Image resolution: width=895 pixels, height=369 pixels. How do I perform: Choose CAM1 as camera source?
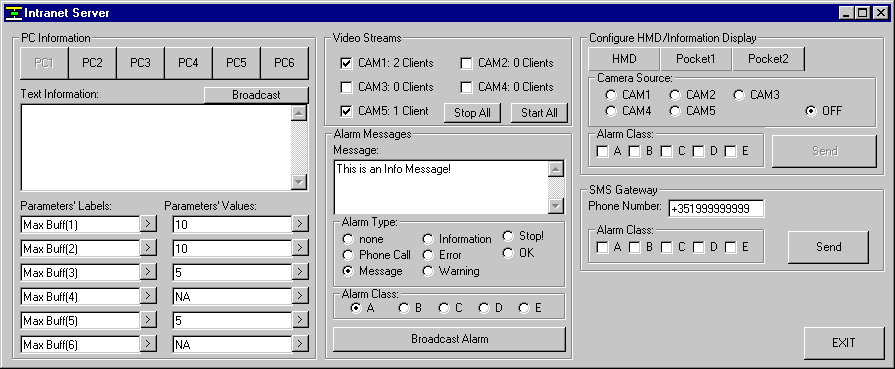[x=611, y=95]
